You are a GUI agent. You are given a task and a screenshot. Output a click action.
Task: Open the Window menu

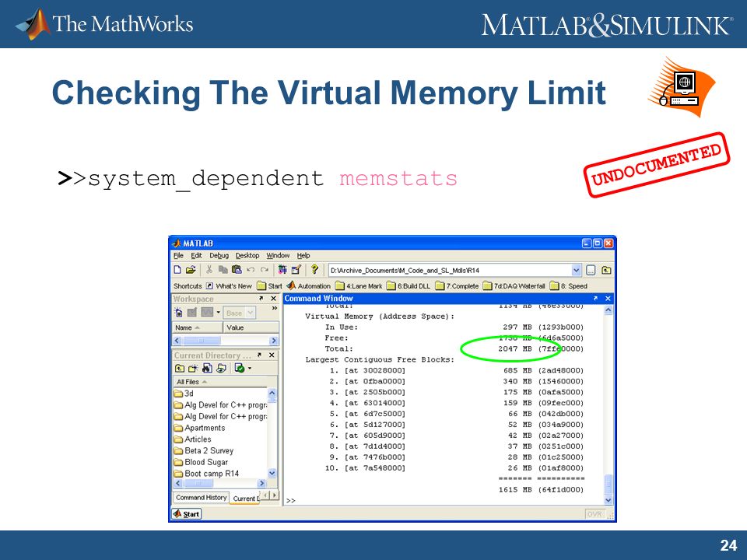[x=278, y=256]
